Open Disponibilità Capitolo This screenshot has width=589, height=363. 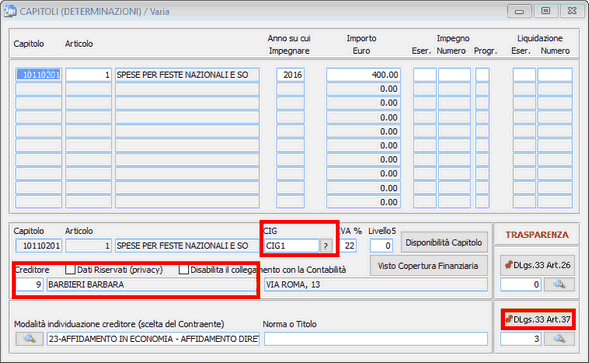(444, 243)
